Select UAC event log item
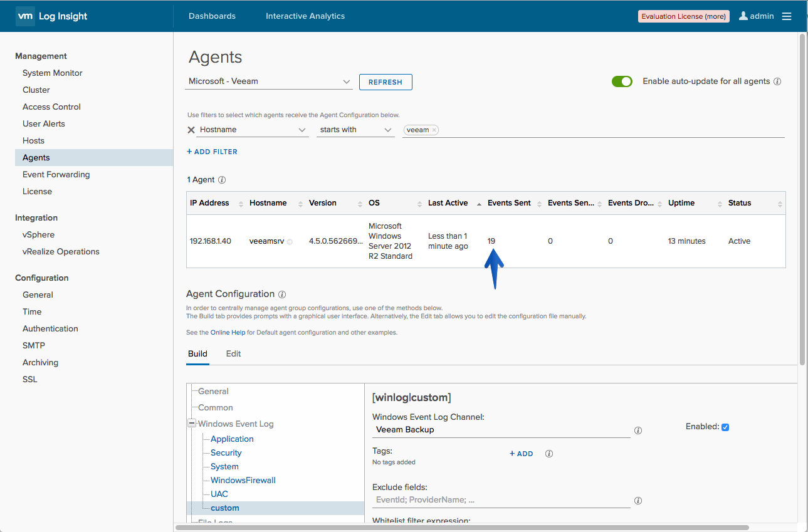This screenshot has height=532, width=808. (x=219, y=494)
